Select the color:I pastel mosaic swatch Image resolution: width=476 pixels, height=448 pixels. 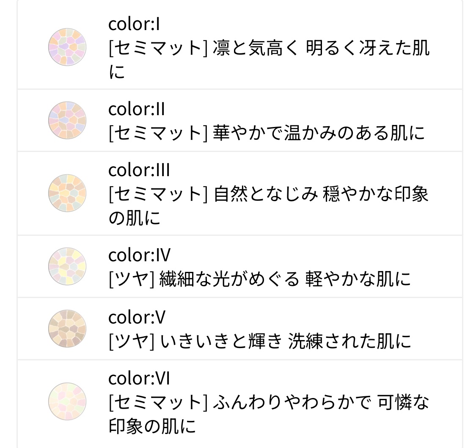point(67,47)
